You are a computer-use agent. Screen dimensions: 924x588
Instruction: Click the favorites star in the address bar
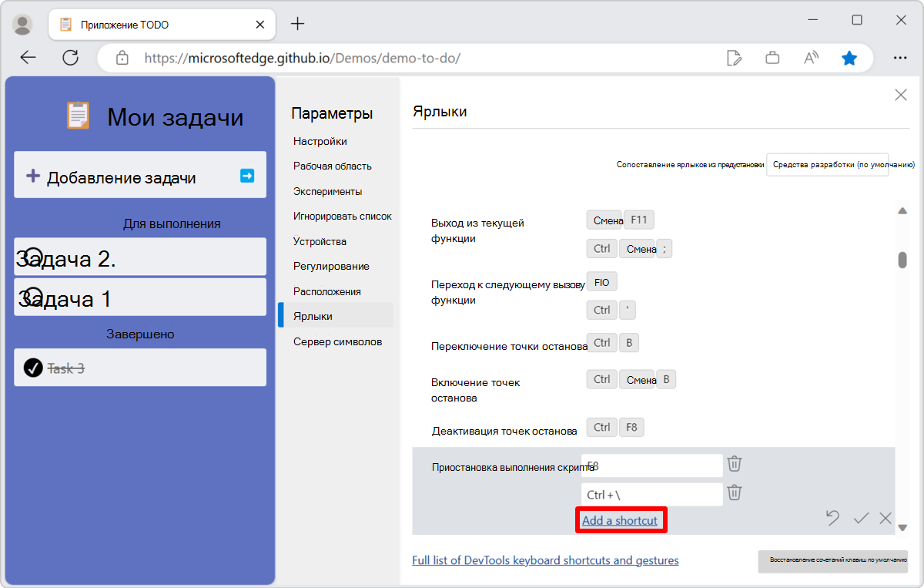[x=849, y=57]
